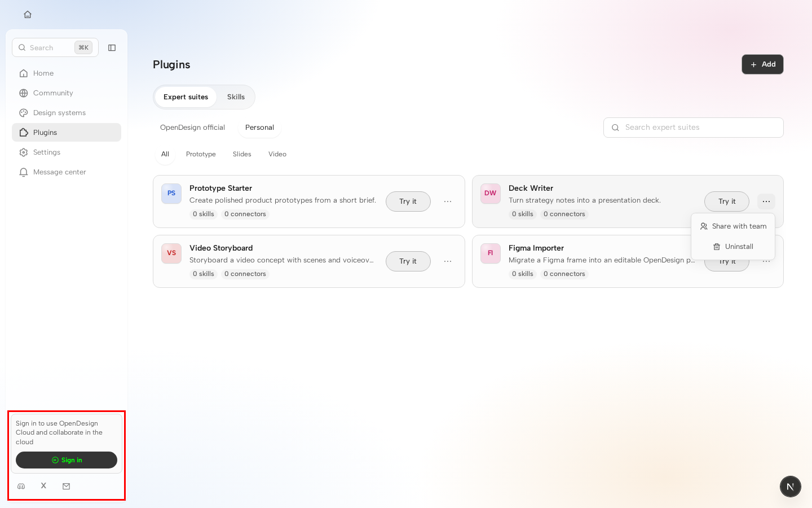Click the 0 connectors badge on Prototype Starter
The width and height of the screenshot is (812, 508).
click(x=245, y=214)
